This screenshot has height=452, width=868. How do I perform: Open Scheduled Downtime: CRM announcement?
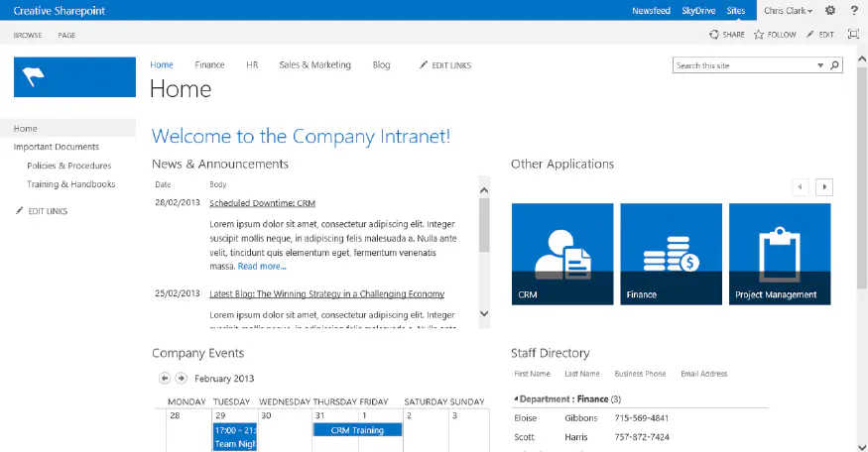click(262, 203)
